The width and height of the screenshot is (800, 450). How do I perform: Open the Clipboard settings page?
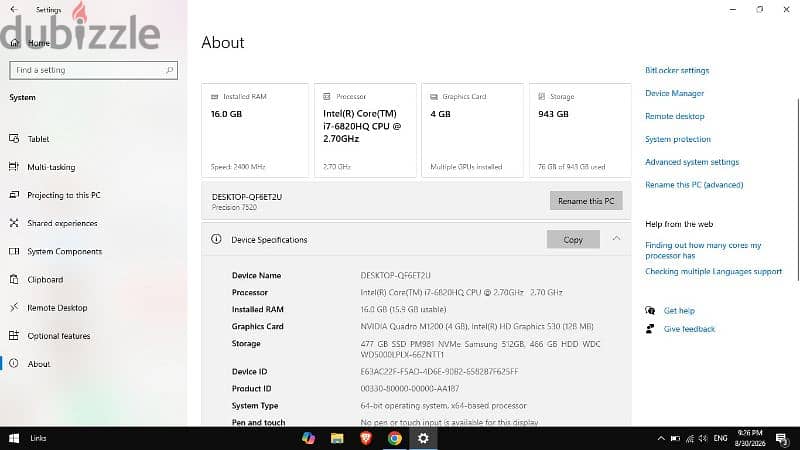[45, 280]
